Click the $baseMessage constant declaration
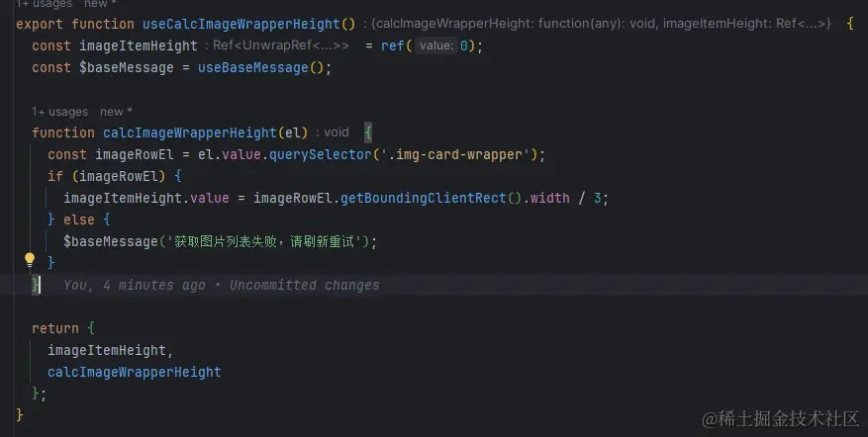868x437 pixels. (x=127, y=68)
